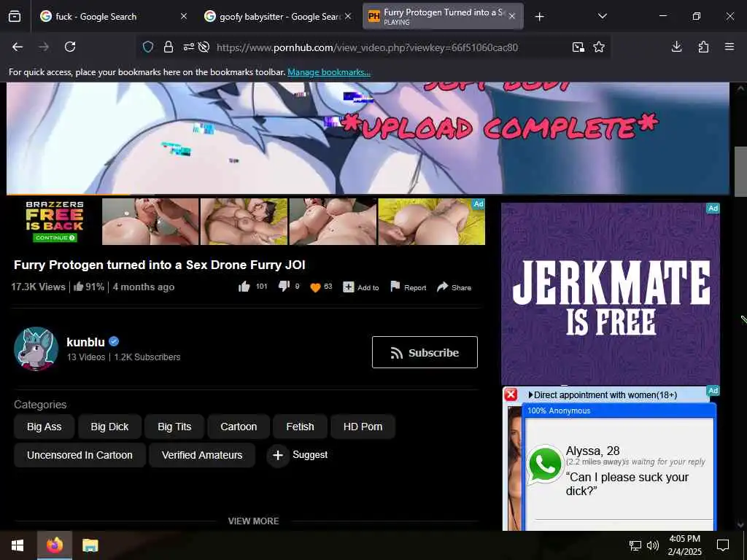This screenshot has width=747, height=560.
Task: Close the currently playing video tab
Action: (x=511, y=16)
